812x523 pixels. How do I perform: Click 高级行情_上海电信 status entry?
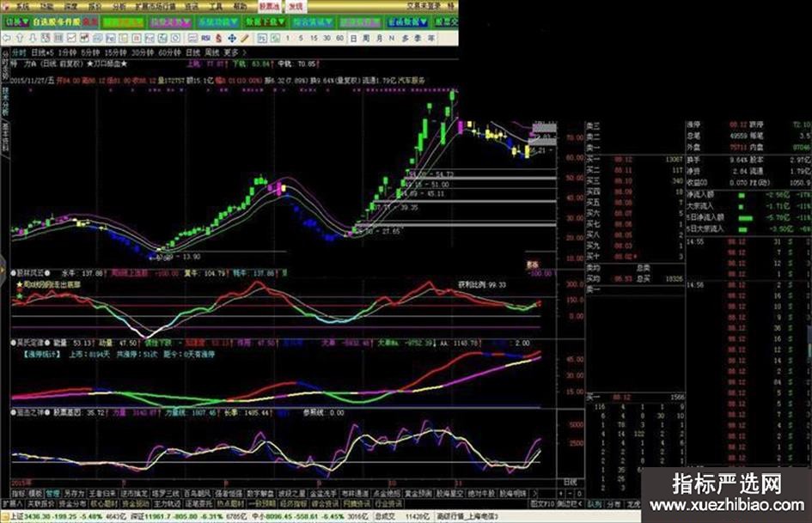[x=467, y=516]
